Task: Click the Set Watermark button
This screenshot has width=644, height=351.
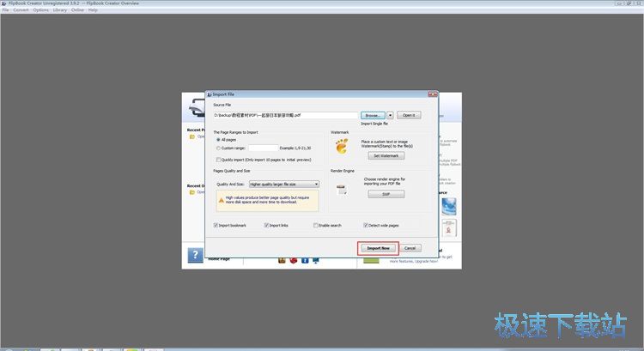Action: (386, 155)
